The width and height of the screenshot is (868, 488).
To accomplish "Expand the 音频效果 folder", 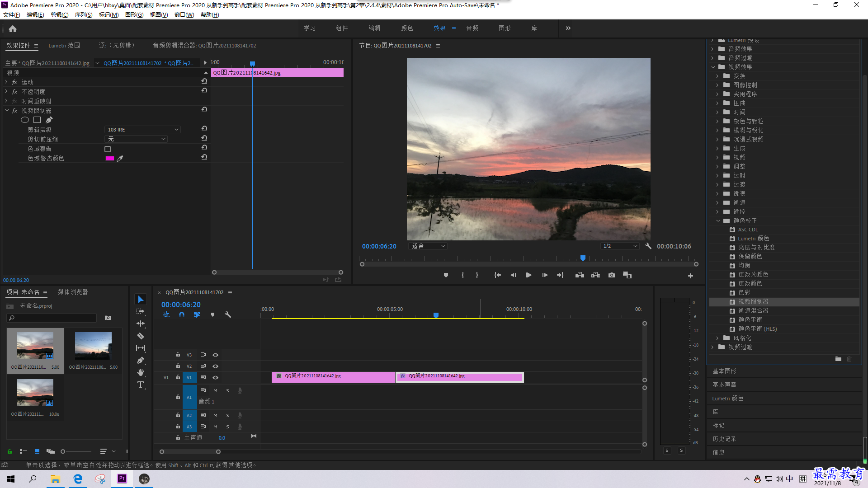I will coord(712,49).
